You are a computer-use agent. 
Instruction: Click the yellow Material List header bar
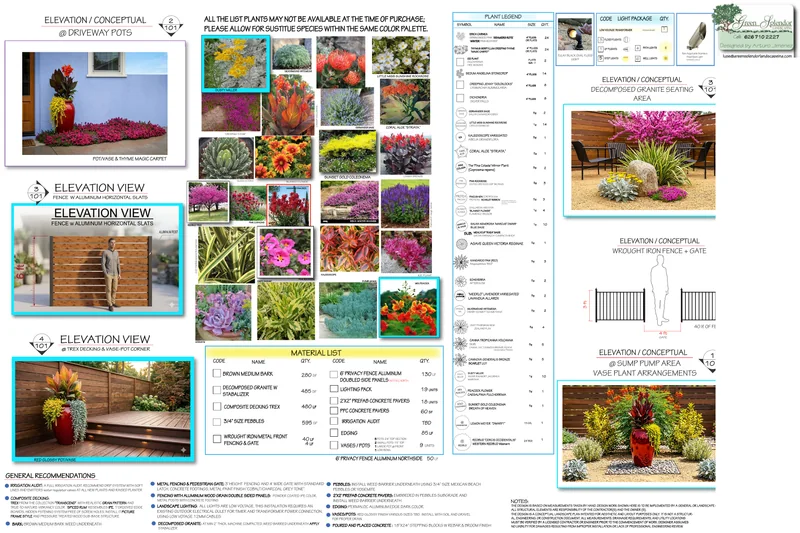(323, 352)
